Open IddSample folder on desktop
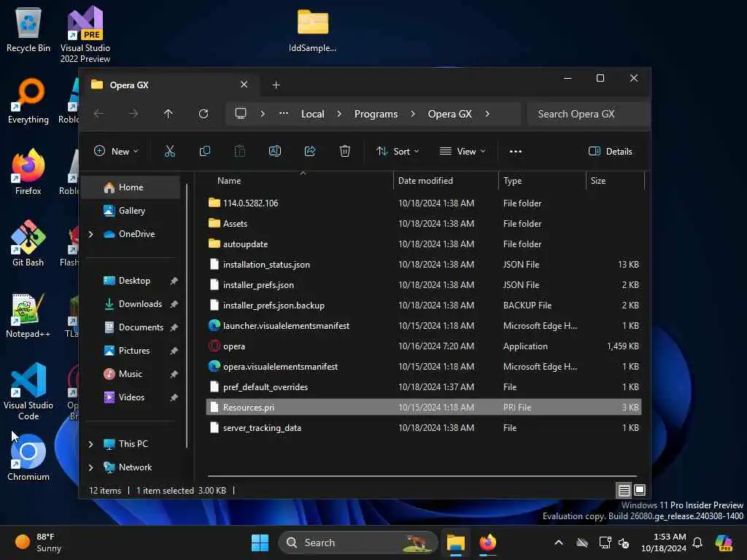 click(312, 29)
